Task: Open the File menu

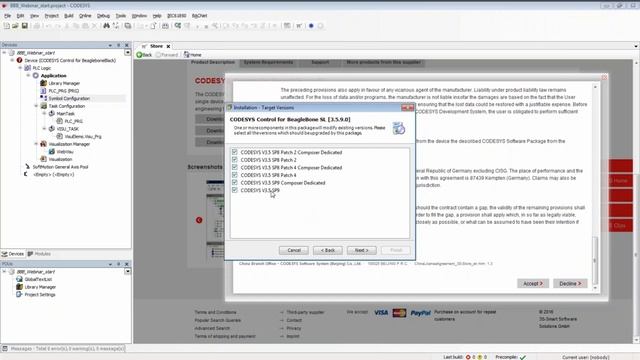Action: point(8,16)
